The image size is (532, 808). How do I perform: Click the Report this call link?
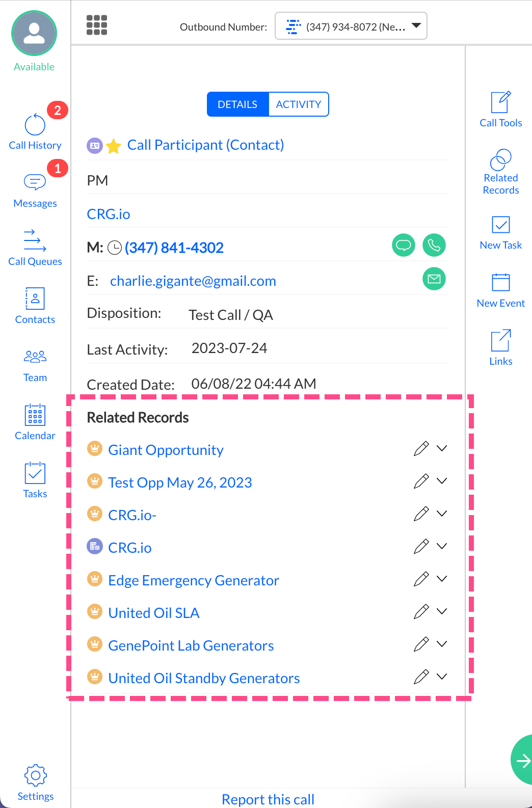tap(268, 799)
